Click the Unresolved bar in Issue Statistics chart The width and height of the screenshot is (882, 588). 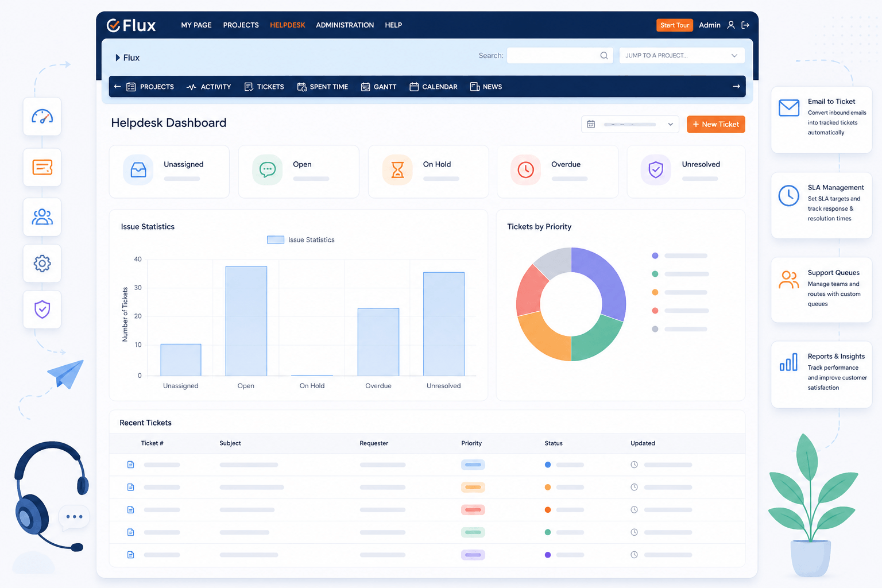[444, 324]
